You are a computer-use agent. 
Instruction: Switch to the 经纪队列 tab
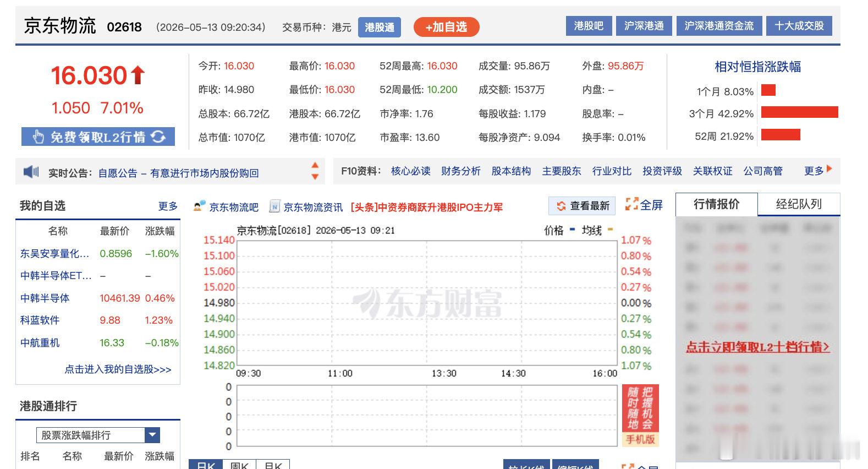pyautogui.click(x=799, y=204)
